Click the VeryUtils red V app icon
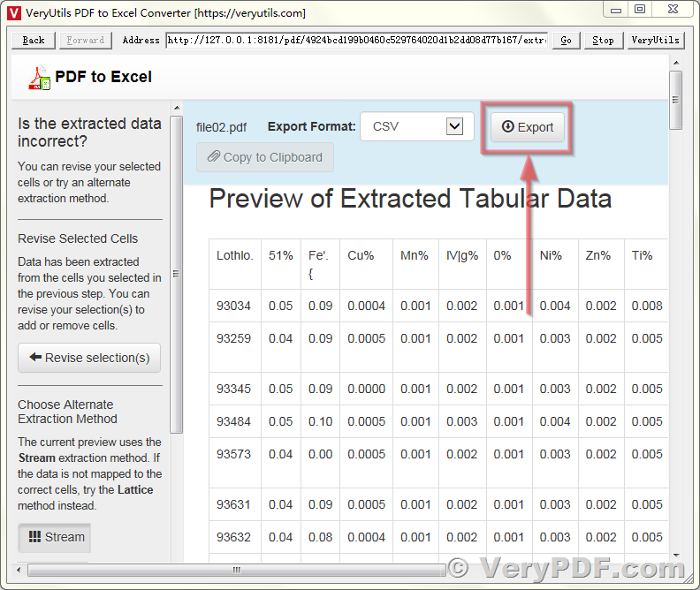700x590 pixels. pos(14,13)
